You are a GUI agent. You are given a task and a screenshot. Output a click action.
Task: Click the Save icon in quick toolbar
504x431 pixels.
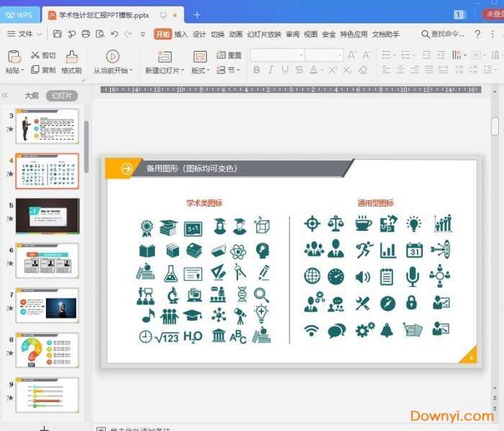pyautogui.click(x=57, y=34)
